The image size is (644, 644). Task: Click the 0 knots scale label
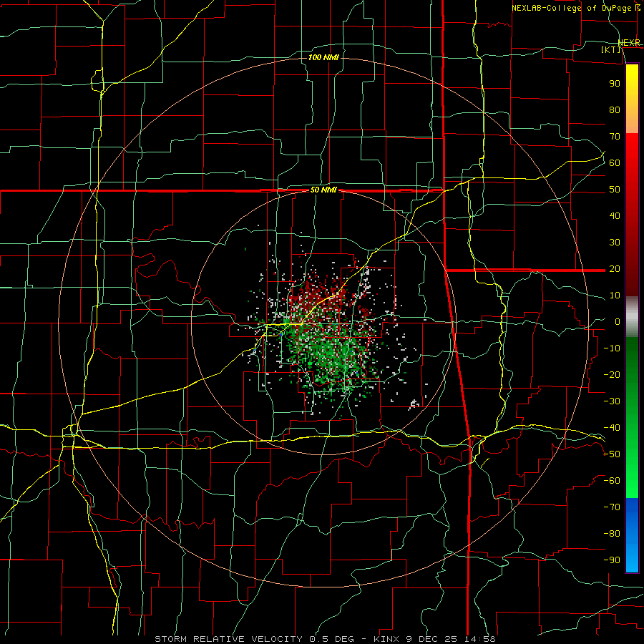tap(618, 321)
